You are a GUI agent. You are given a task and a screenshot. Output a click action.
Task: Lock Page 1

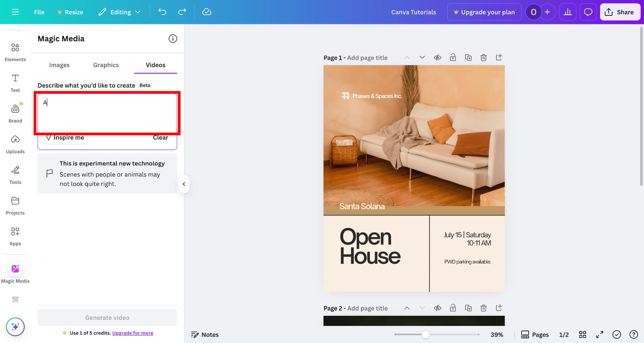453,57
